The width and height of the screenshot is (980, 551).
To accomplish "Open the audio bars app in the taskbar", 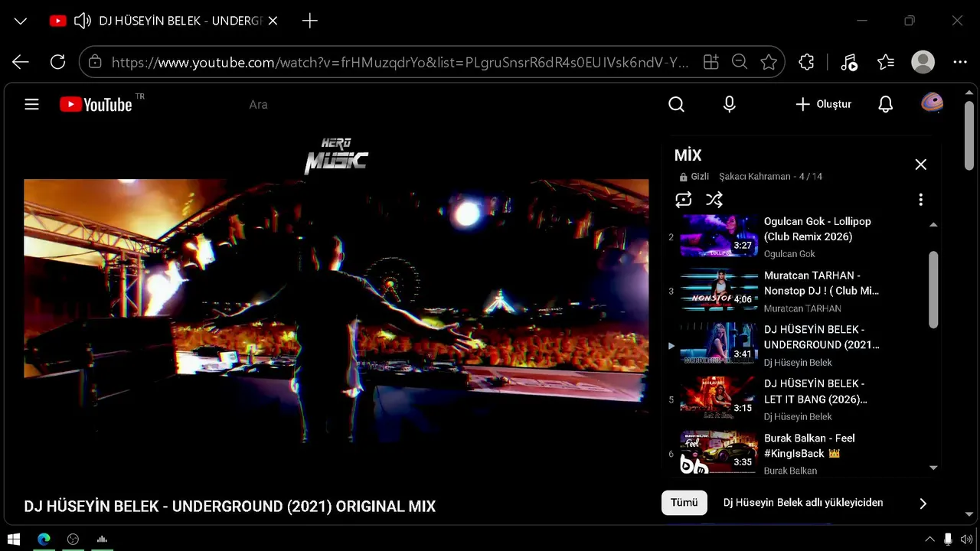I will pos(102,540).
